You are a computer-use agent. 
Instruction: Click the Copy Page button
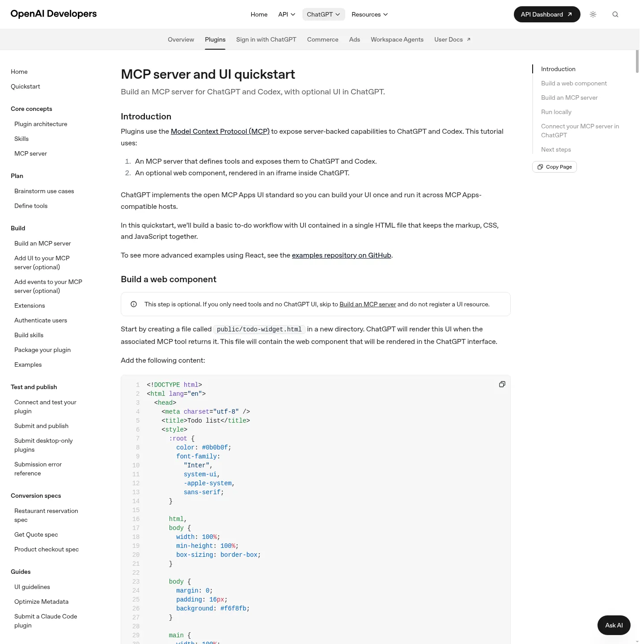click(x=555, y=167)
